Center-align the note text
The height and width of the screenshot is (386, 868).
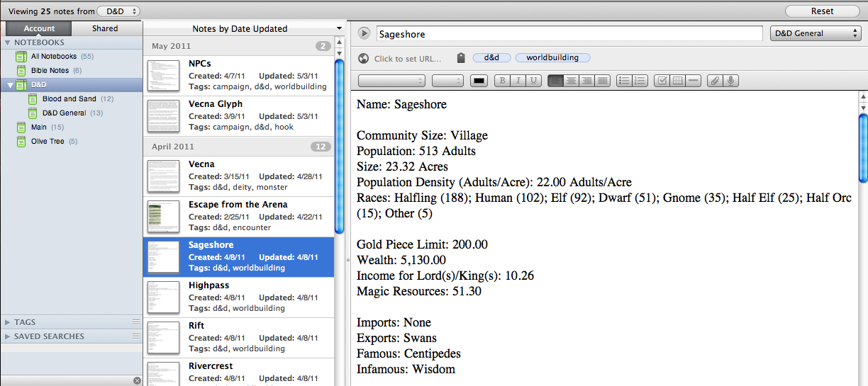coord(571,81)
